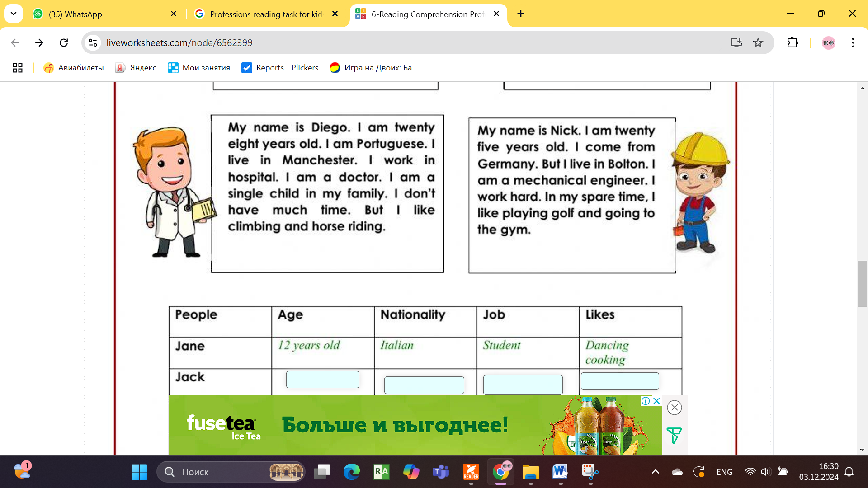Reload the liveworksheets page

tap(64, 42)
